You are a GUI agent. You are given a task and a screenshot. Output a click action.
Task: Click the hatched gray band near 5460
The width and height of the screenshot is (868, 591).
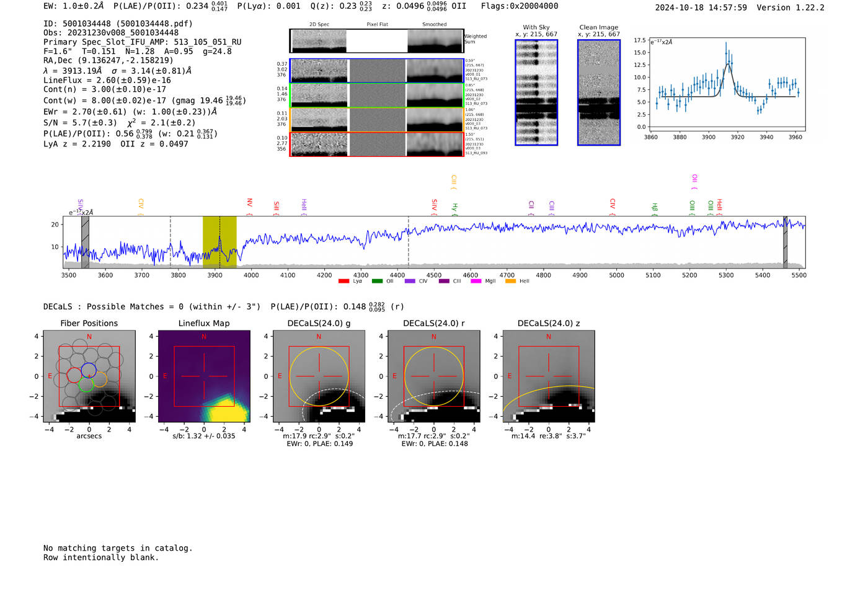click(785, 242)
